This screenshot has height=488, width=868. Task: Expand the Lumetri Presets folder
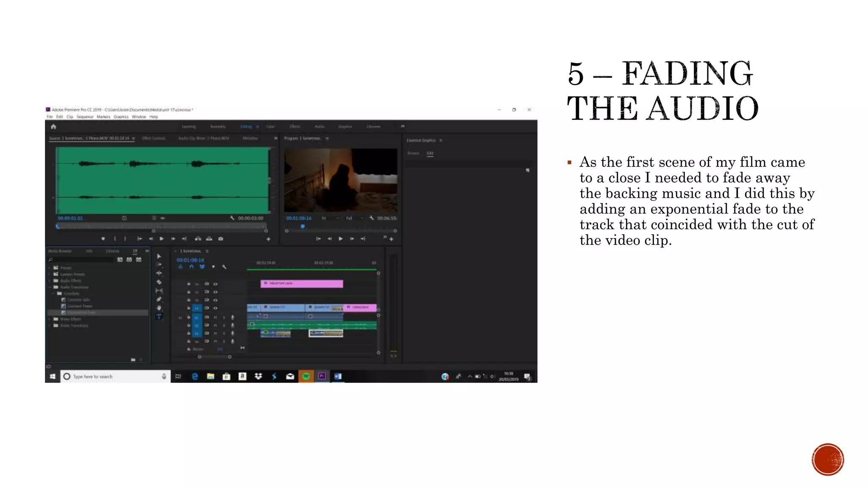(50, 274)
